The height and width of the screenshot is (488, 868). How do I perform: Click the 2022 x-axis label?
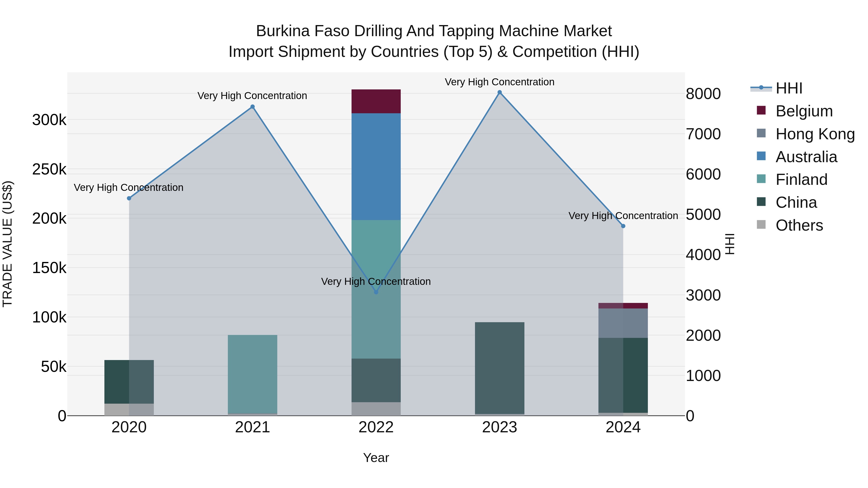pyautogui.click(x=376, y=427)
